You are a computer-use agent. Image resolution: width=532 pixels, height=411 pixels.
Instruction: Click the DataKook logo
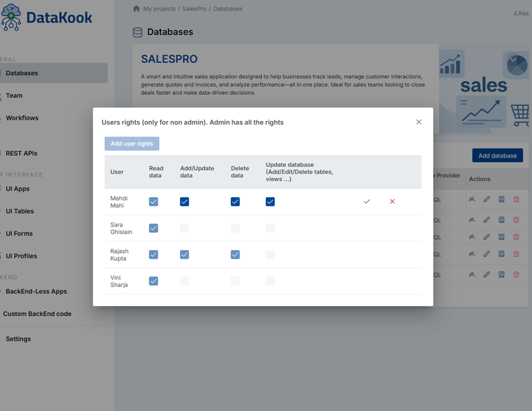(47, 17)
